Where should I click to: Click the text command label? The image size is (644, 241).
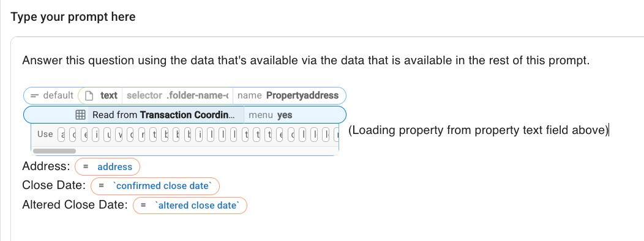point(109,95)
